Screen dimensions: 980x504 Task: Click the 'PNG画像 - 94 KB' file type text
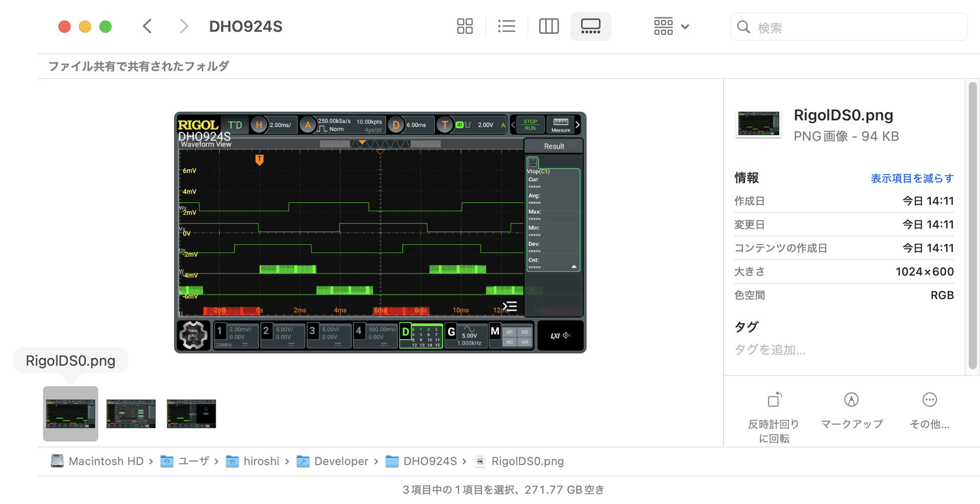(846, 136)
